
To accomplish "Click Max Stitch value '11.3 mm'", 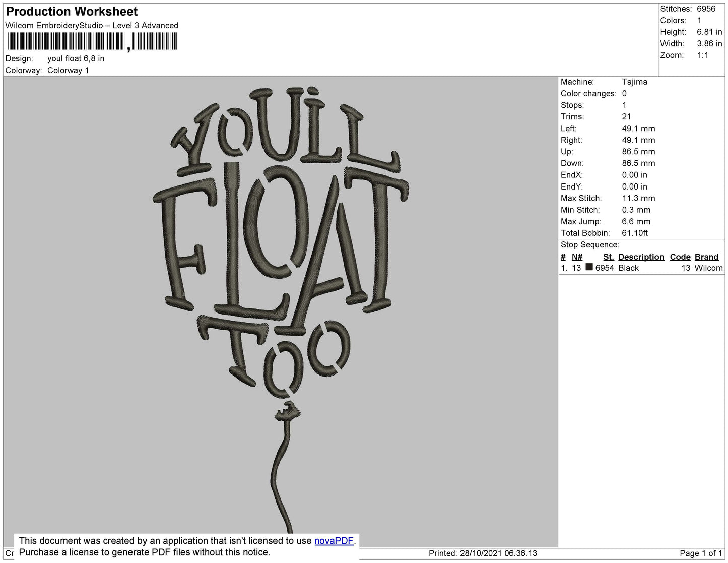I will (639, 198).
